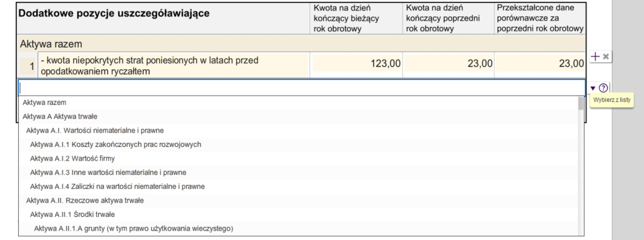
Task: Choose 'Aktywa A.I.2 Wartość firmy' entry
Action: click(x=298, y=159)
